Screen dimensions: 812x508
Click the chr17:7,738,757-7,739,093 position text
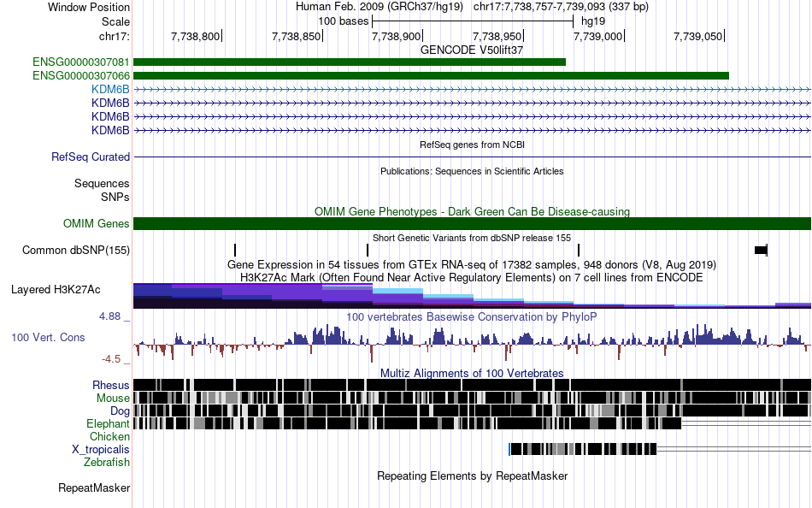[x=561, y=7]
